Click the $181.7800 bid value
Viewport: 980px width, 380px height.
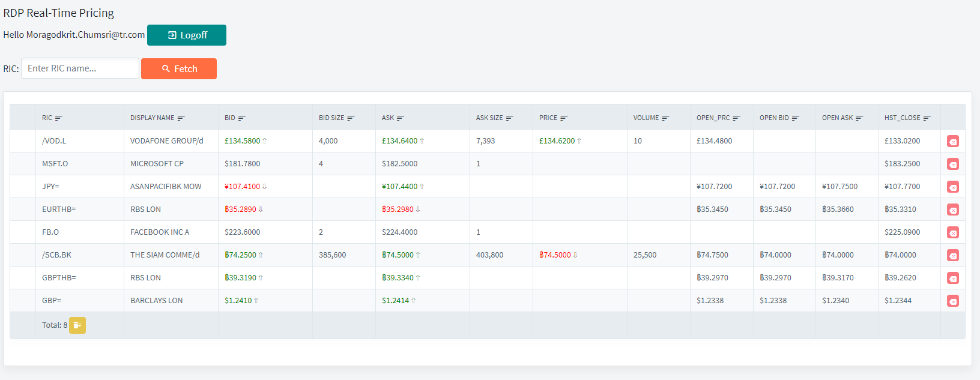pos(243,164)
